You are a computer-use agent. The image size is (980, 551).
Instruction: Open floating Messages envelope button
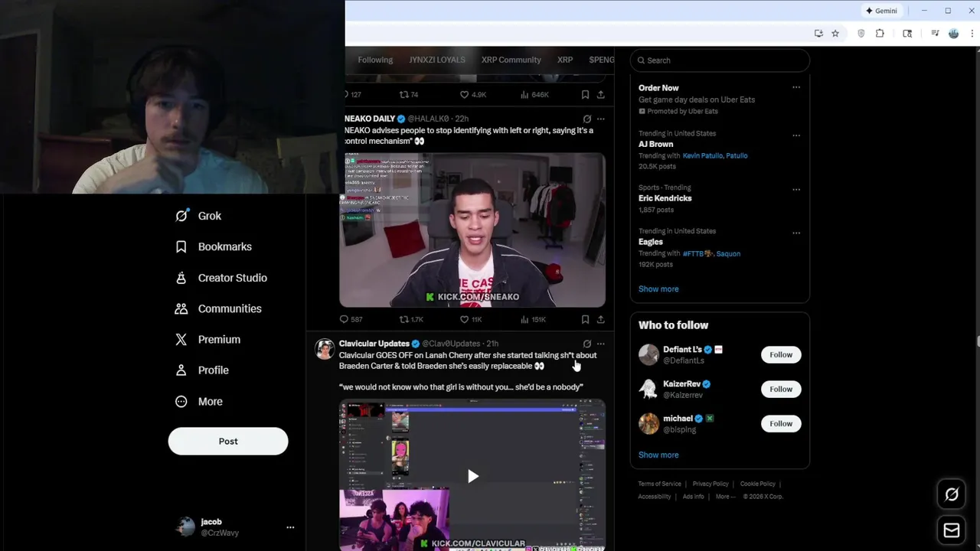[952, 530]
